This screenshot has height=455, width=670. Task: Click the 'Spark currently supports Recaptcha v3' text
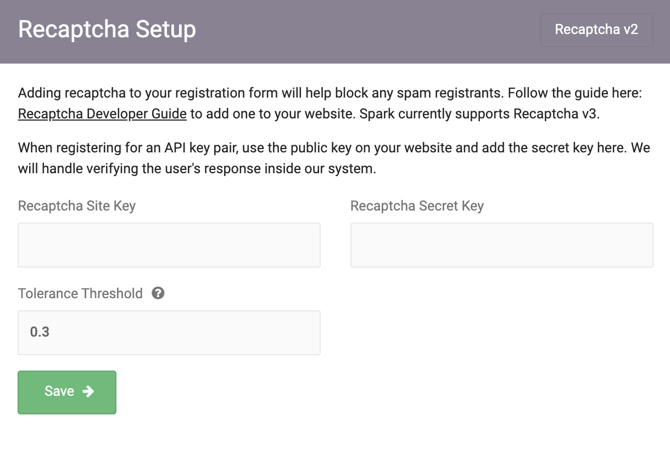click(x=468, y=114)
